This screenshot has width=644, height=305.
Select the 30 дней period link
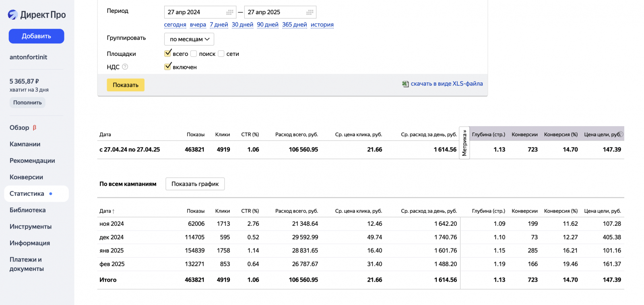[x=242, y=25]
